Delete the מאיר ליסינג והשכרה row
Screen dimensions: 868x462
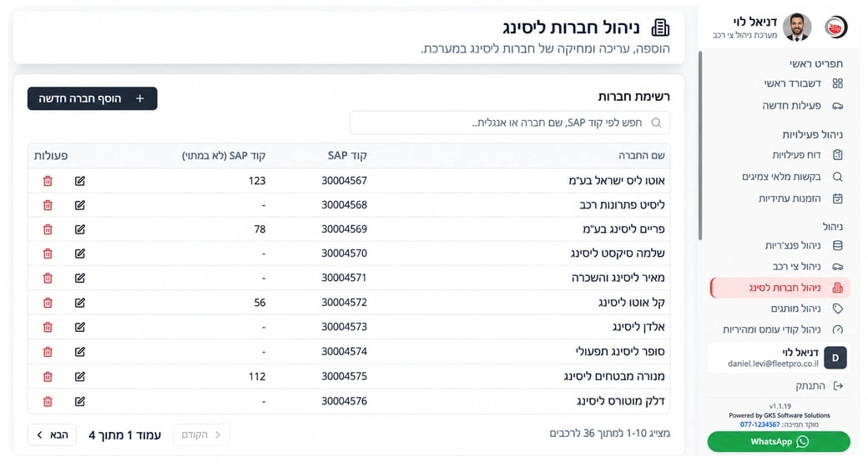click(x=48, y=278)
